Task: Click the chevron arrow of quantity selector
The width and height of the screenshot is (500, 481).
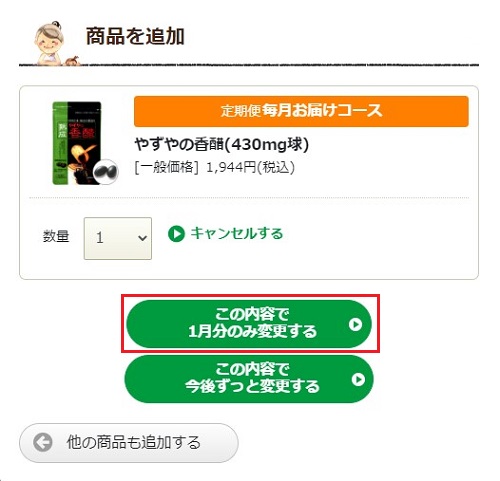Action: [142, 238]
